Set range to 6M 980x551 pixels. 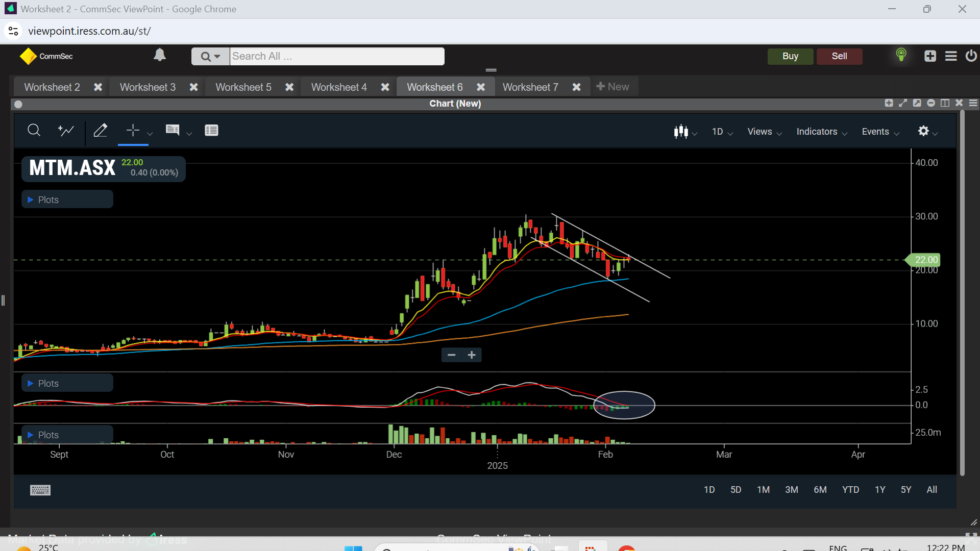(820, 490)
